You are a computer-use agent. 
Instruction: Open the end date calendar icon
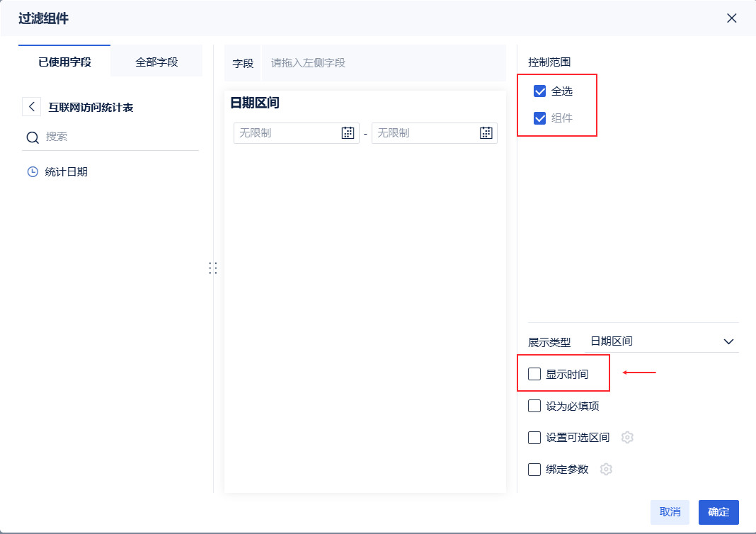point(486,133)
